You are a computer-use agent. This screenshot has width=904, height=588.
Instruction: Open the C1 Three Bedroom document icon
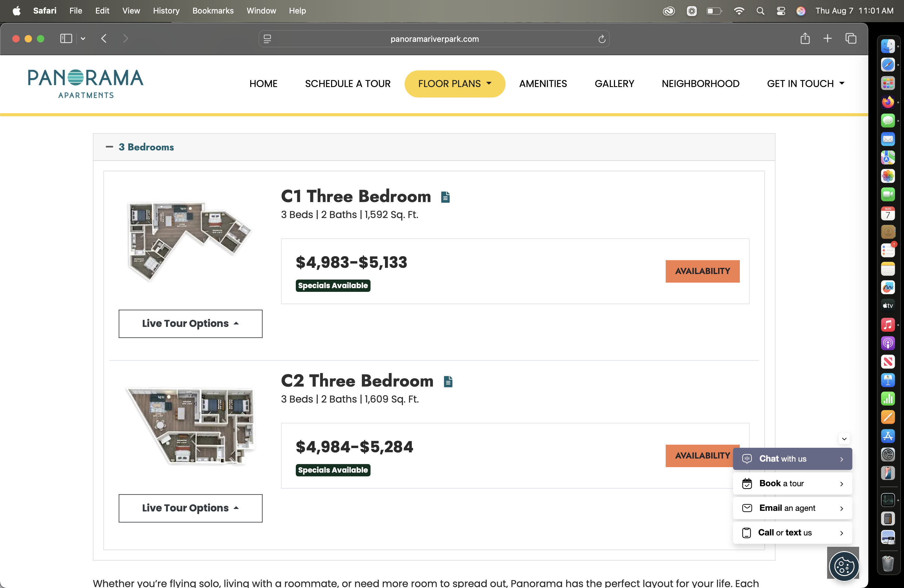pyautogui.click(x=445, y=197)
